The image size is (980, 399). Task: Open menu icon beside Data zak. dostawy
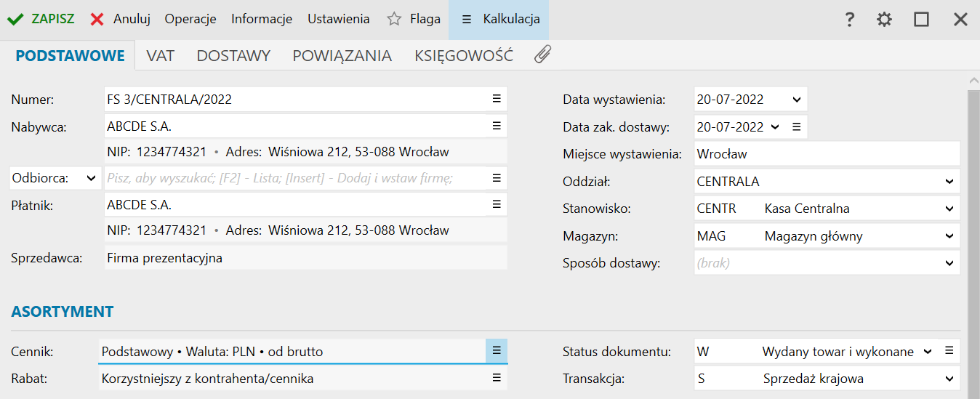pos(796,126)
